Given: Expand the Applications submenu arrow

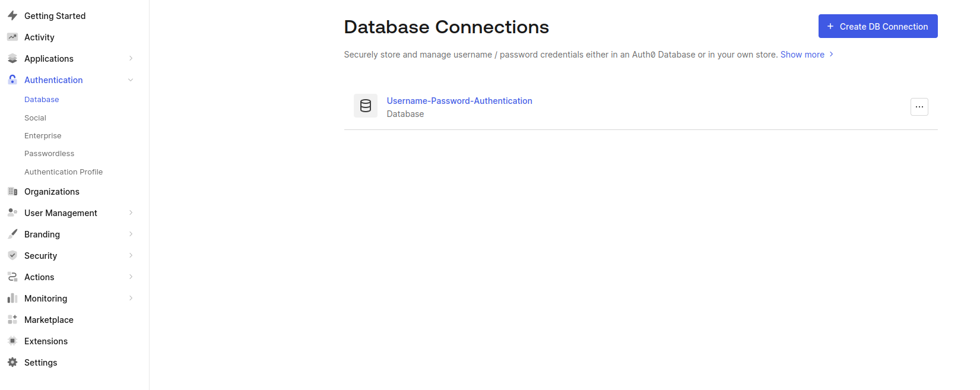Looking at the screenshot, I should (131, 58).
